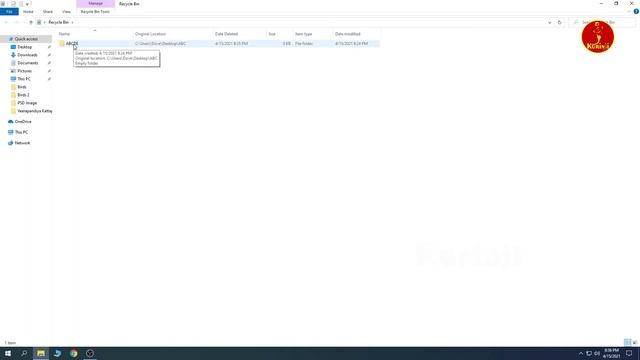Image resolution: width=640 pixels, height=360 pixels.
Task: Select OneDrive in navigation pane
Action: pos(23,122)
